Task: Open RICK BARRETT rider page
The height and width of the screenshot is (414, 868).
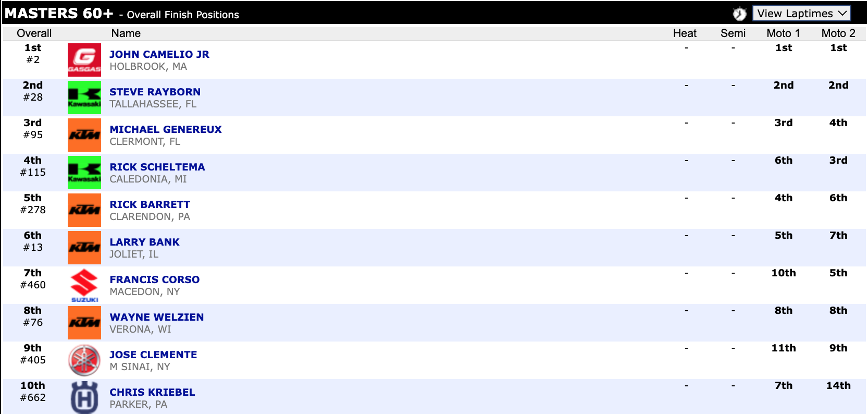Action: tap(150, 204)
